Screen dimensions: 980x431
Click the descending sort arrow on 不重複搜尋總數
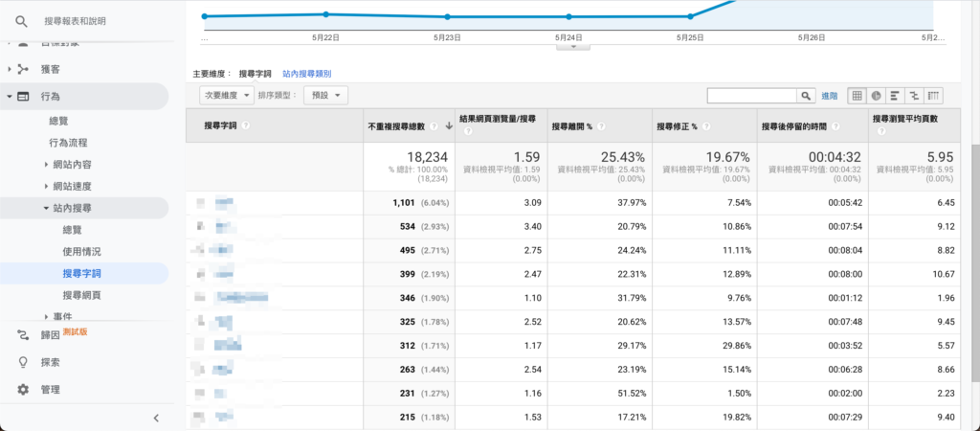[x=448, y=126]
